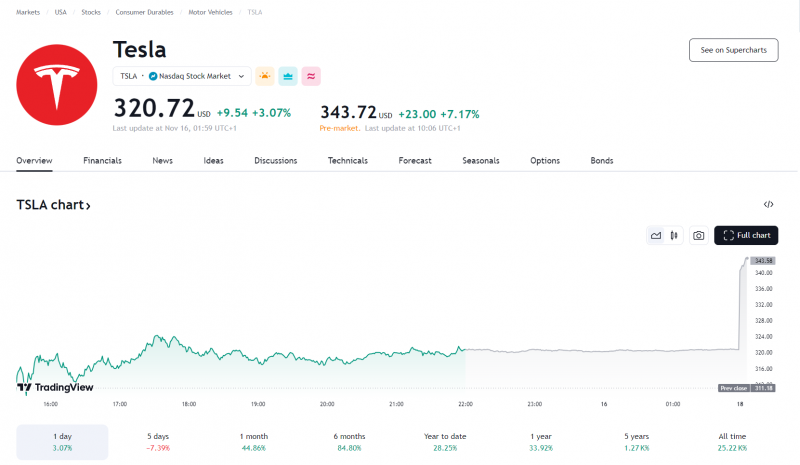Open the Full chart button
The height and width of the screenshot is (465, 800).
coord(746,235)
